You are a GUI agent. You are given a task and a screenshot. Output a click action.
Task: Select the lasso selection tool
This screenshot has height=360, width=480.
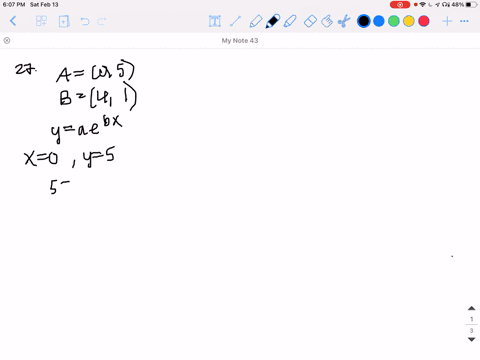tap(327, 21)
